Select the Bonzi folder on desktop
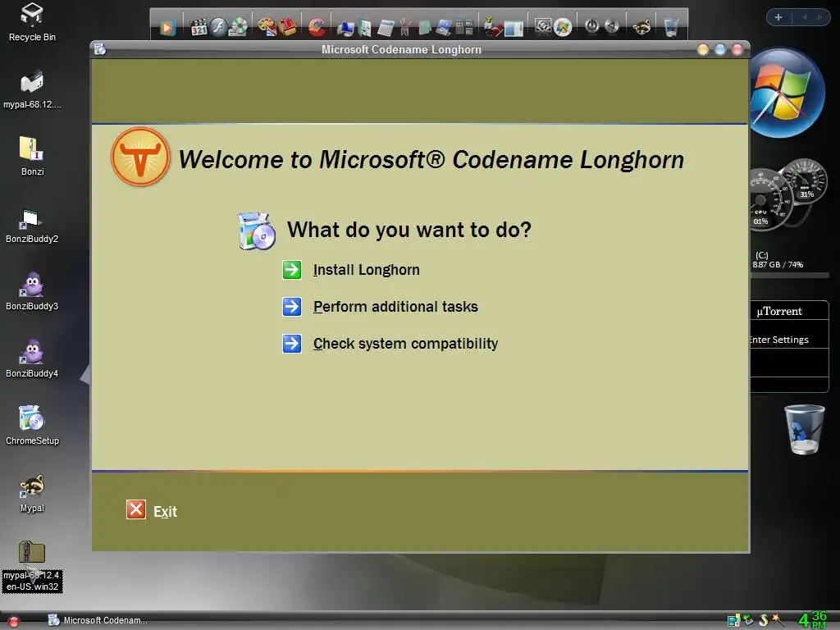This screenshot has width=840, height=630. (32, 157)
